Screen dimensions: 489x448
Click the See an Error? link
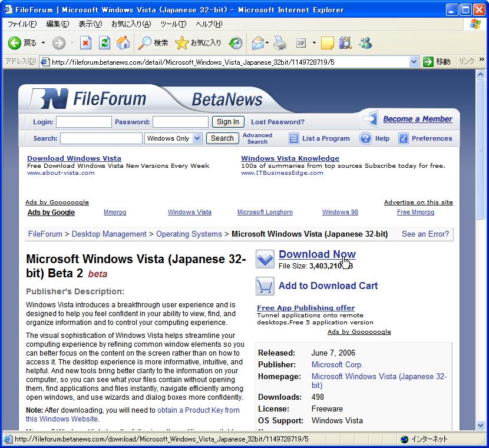(x=425, y=234)
